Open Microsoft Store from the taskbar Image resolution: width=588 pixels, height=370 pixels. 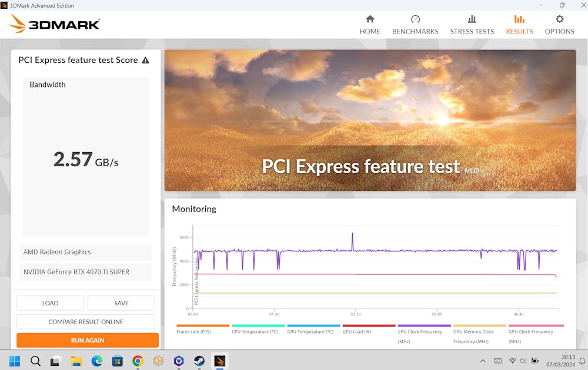coord(118,361)
